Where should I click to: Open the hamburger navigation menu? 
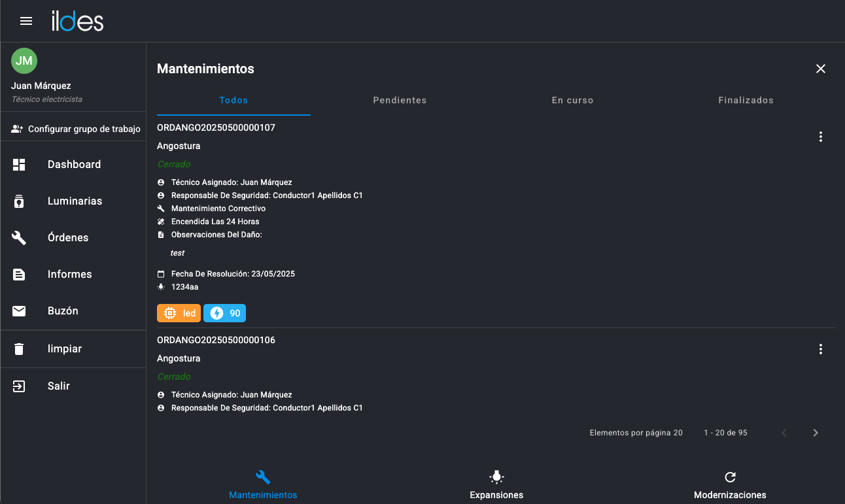click(26, 21)
